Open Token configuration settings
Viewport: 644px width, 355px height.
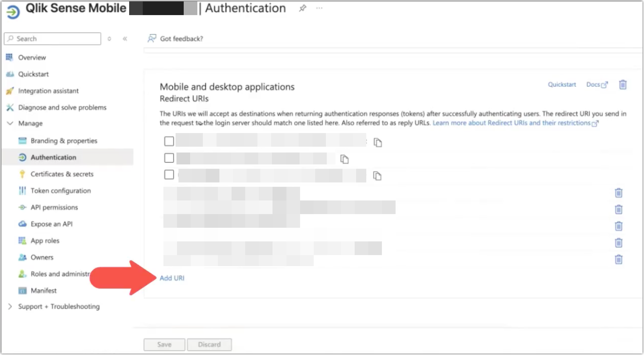pyautogui.click(x=61, y=191)
